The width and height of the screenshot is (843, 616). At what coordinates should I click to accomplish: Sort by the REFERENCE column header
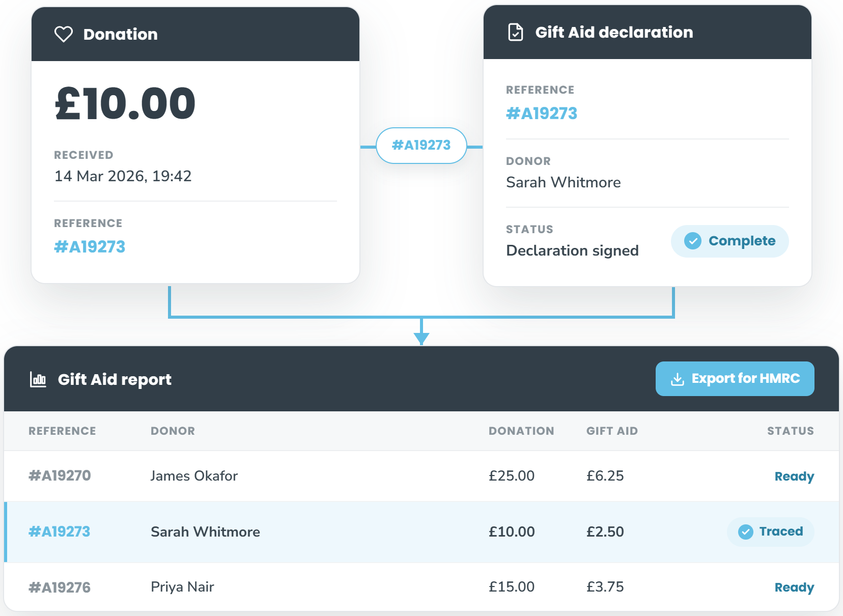[x=62, y=431]
